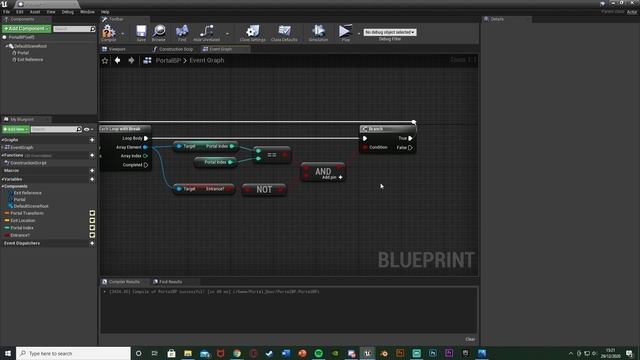Navigate forward with the right arrow
Screen dimensions: 640x360
[x=131, y=60]
